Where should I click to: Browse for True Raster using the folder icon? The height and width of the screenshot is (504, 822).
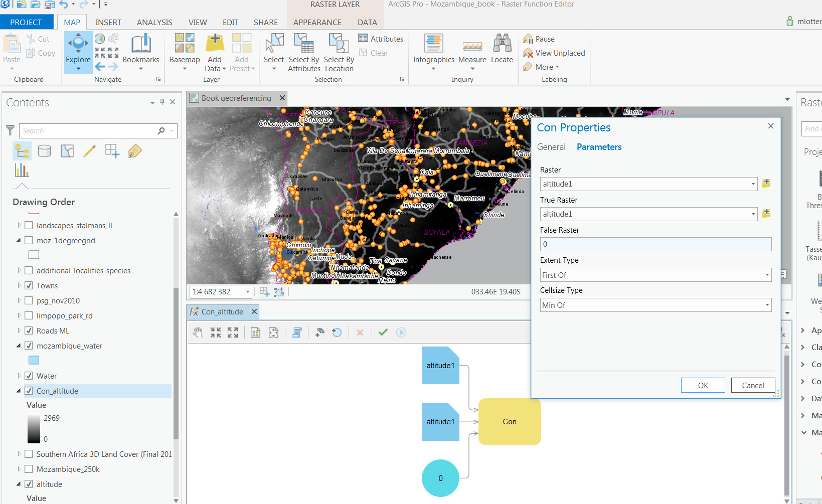coord(766,214)
